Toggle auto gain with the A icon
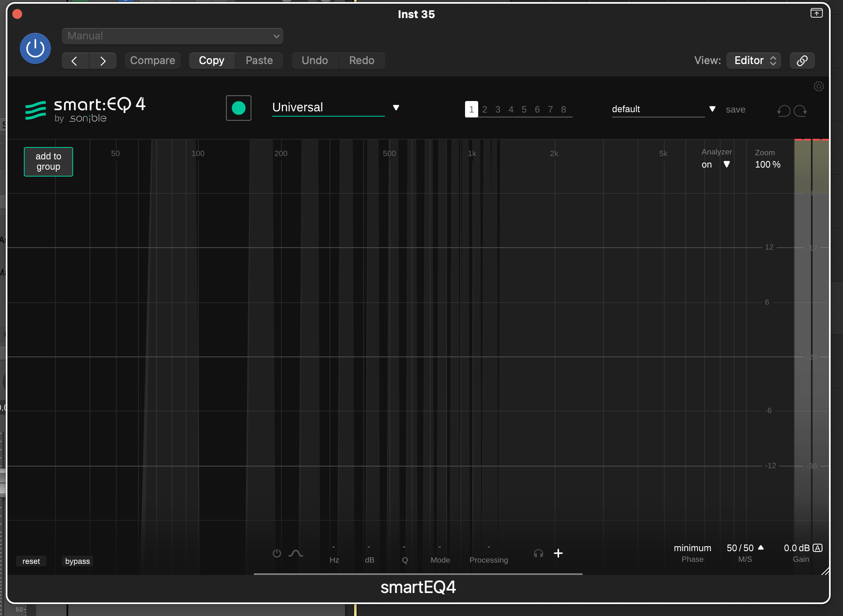Image resolution: width=843 pixels, height=616 pixels. pyautogui.click(x=818, y=548)
